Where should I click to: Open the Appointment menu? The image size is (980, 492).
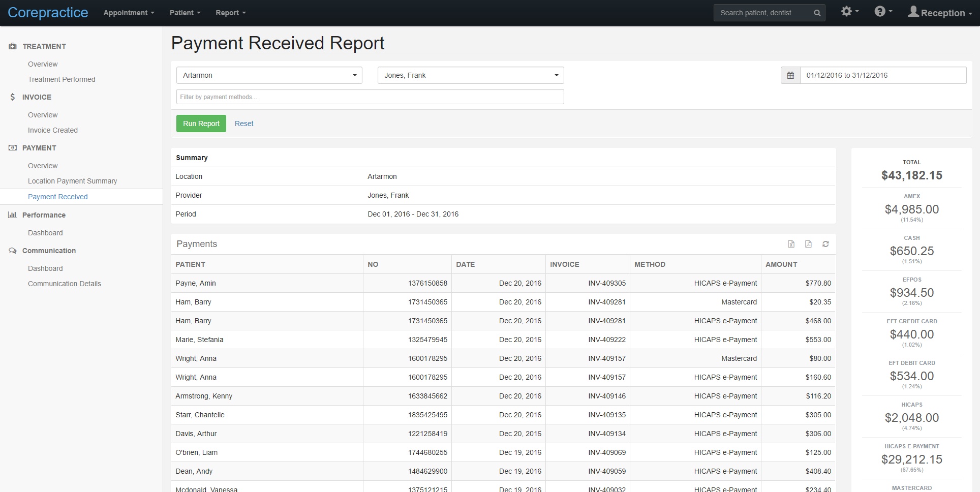click(128, 13)
